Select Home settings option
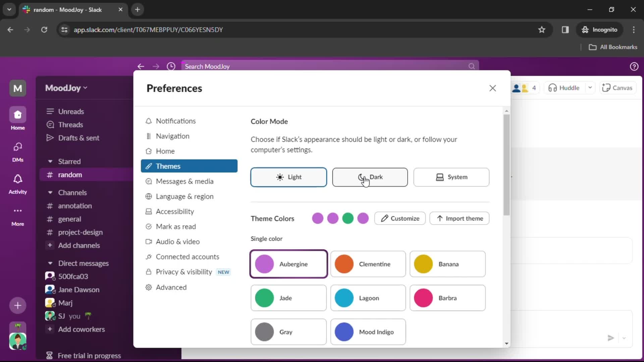Viewport: 644px width, 362px height. pos(165,151)
